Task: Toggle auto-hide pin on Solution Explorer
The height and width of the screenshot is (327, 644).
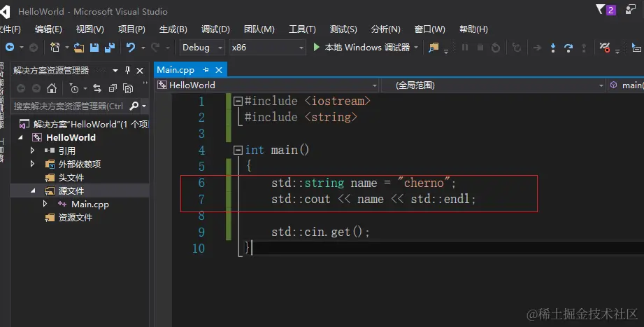Action: [127, 70]
